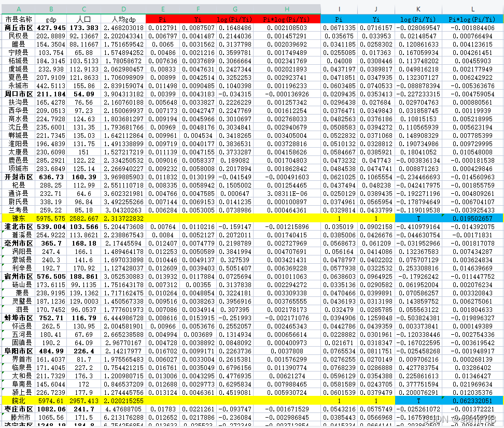Click the 通许县 row label
Image resolution: width=504 pixels, height=428 pixels.
[19, 194]
